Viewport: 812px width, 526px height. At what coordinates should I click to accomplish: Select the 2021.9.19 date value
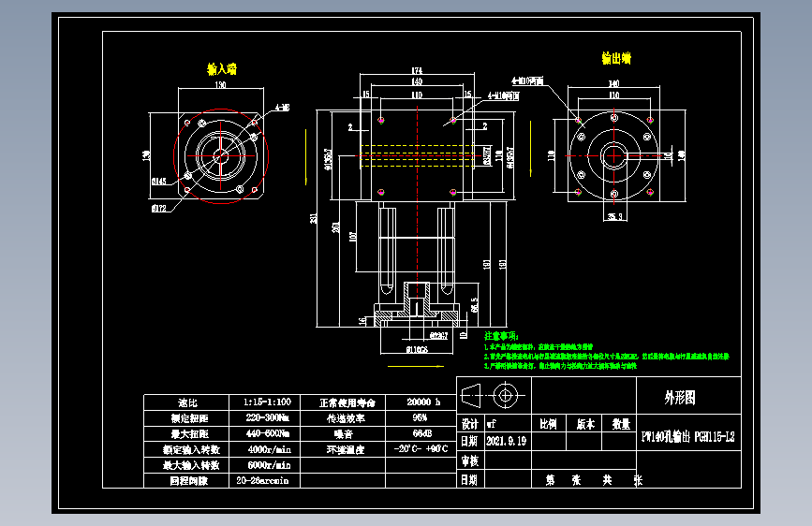(x=506, y=441)
